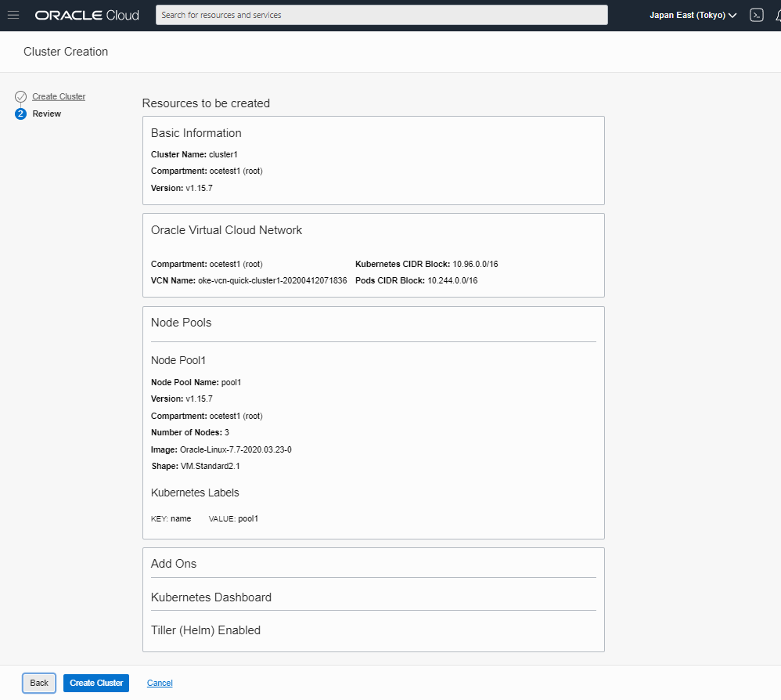Click the Kubernetes Dashboard add-on line
781x700 pixels.
[211, 597]
